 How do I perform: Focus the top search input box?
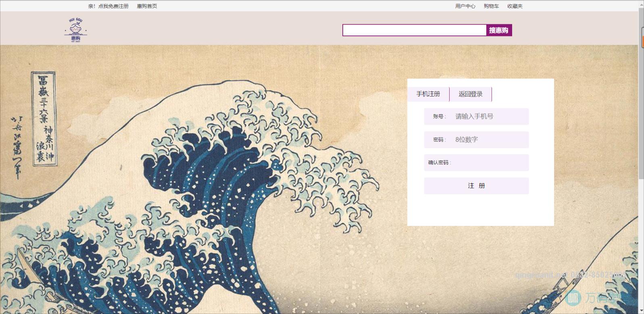pyautogui.click(x=415, y=30)
